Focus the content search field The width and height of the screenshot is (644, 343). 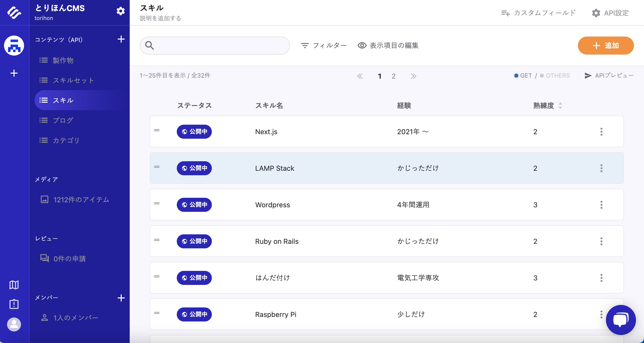(x=220, y=46)
